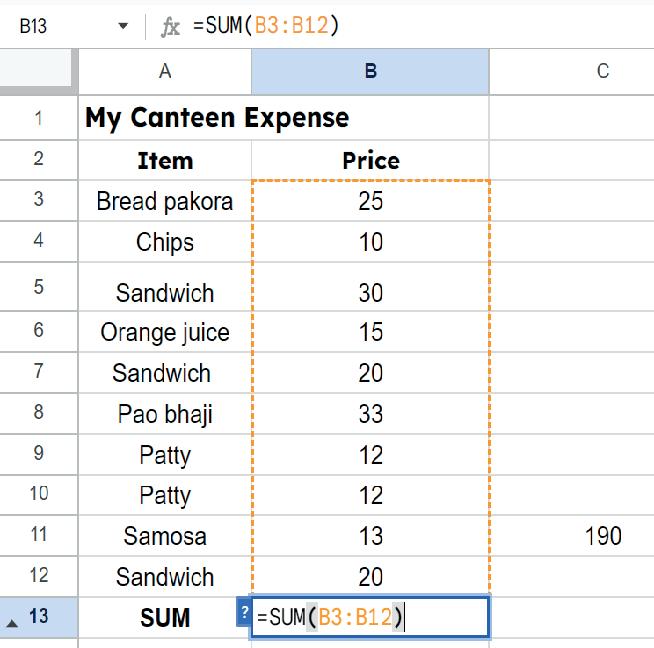Select column A header
This screenshot has width=654, height=648.
164,71
